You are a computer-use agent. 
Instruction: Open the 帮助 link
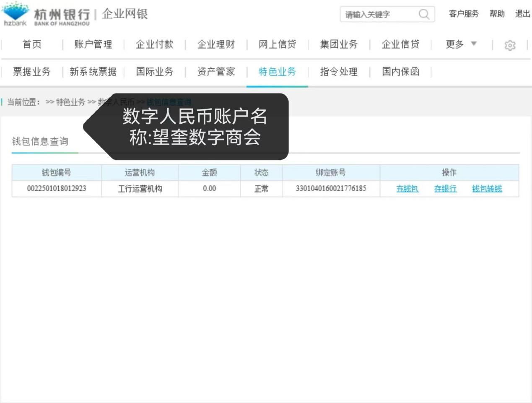(497, 14)
